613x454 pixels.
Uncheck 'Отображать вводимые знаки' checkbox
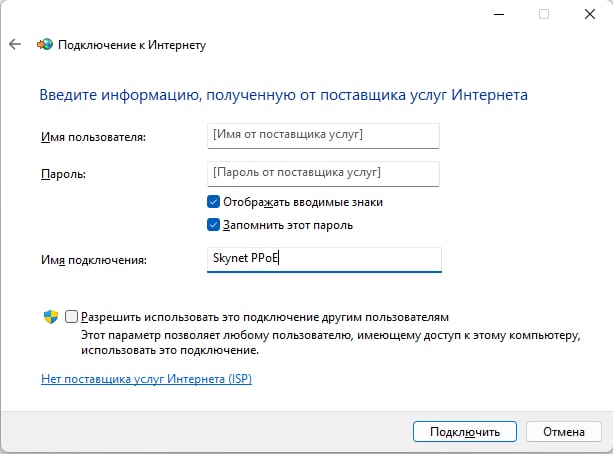click(213, 202)
